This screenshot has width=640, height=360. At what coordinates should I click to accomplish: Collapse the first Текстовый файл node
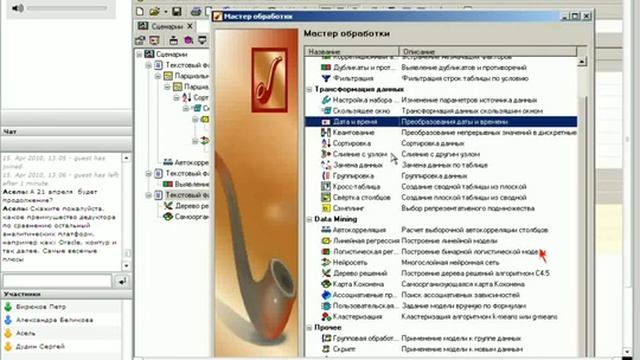[149, 65]
